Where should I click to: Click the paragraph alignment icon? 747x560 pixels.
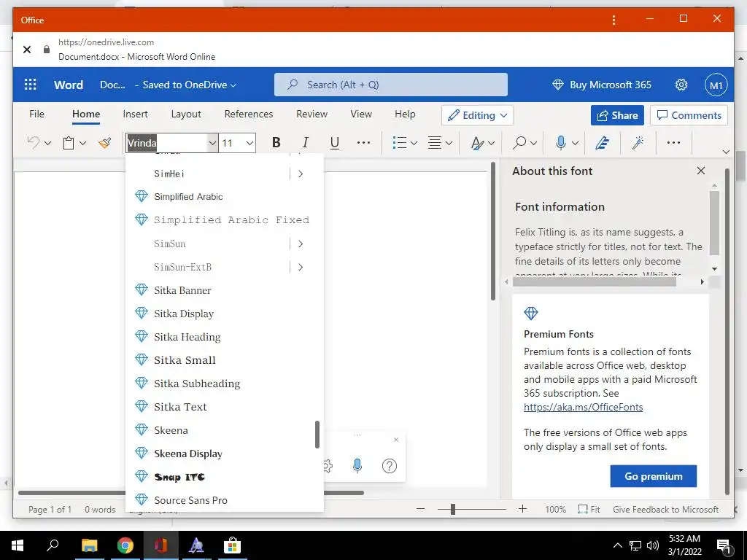(435, 142)
